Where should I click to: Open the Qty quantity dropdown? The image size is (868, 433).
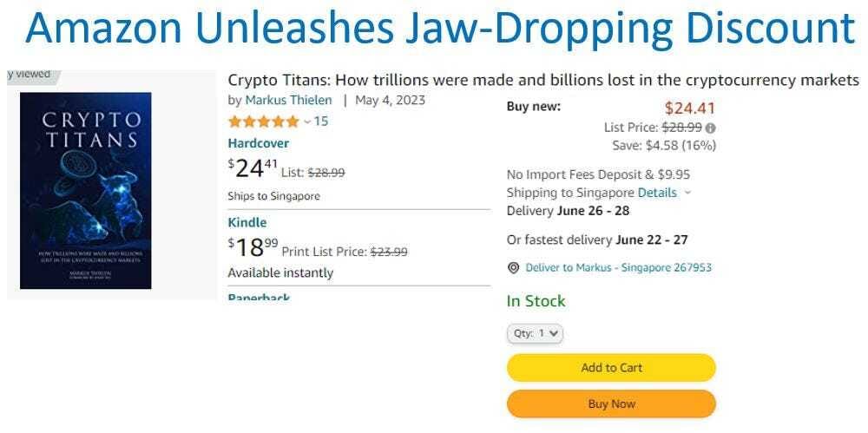pyautogui.click(x=535, y=333)
